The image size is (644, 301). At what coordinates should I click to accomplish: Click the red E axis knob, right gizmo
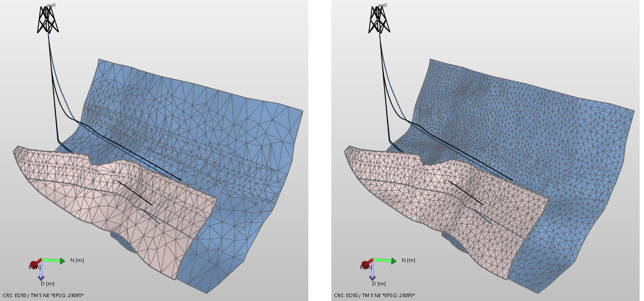click(366, 265)
